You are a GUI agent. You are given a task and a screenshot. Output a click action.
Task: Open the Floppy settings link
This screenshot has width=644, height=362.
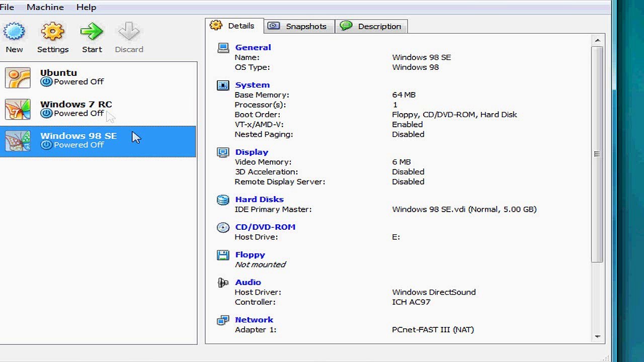tap(250, 255)
